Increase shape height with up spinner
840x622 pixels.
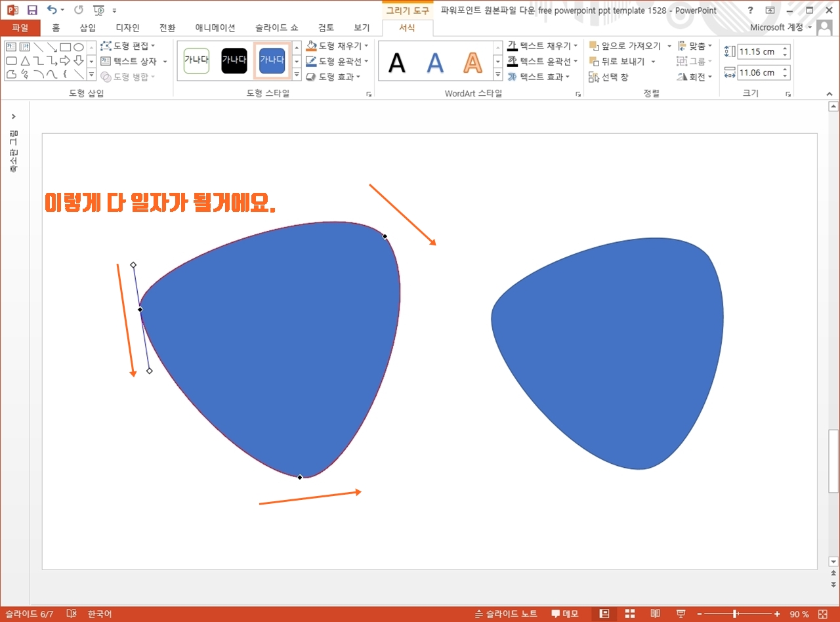786,49
